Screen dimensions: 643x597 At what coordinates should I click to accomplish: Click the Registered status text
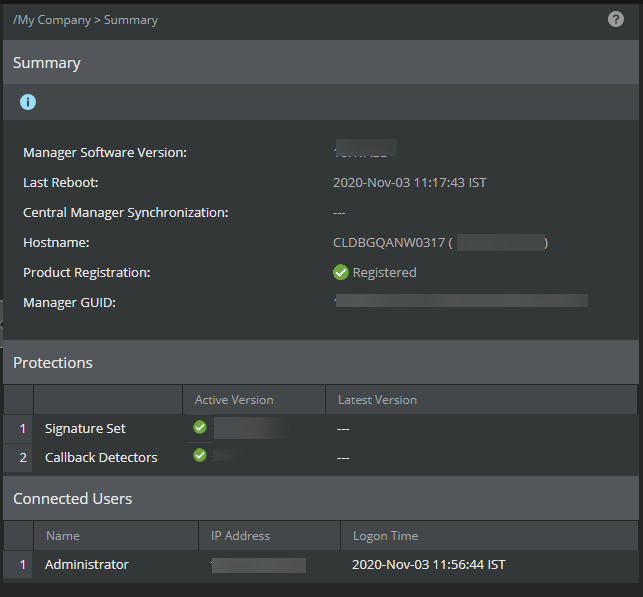point(385,273)
